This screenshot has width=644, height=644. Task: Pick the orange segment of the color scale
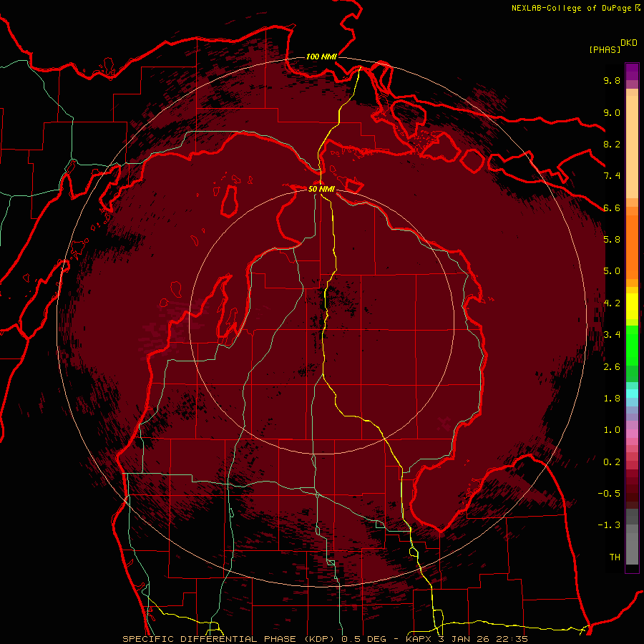[x=632, y=246]
